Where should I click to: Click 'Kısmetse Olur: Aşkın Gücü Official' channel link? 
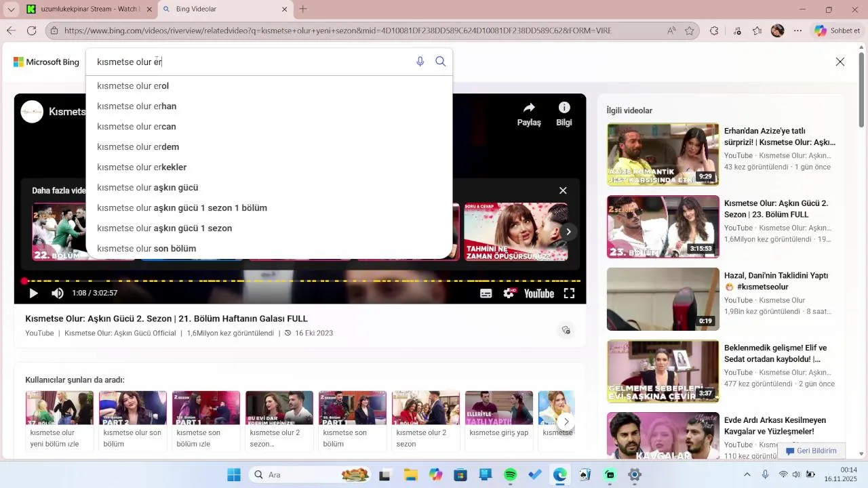(120, 333)
